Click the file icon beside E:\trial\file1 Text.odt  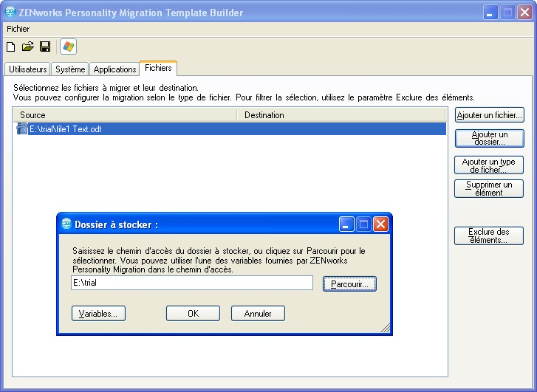pos(22,129)
